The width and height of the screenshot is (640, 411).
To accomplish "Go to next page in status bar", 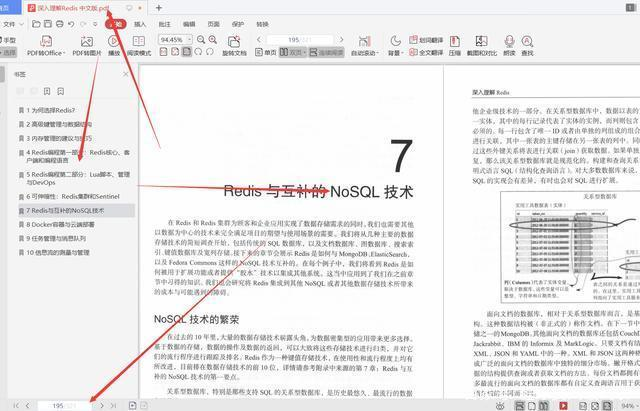I will [102, 405].
